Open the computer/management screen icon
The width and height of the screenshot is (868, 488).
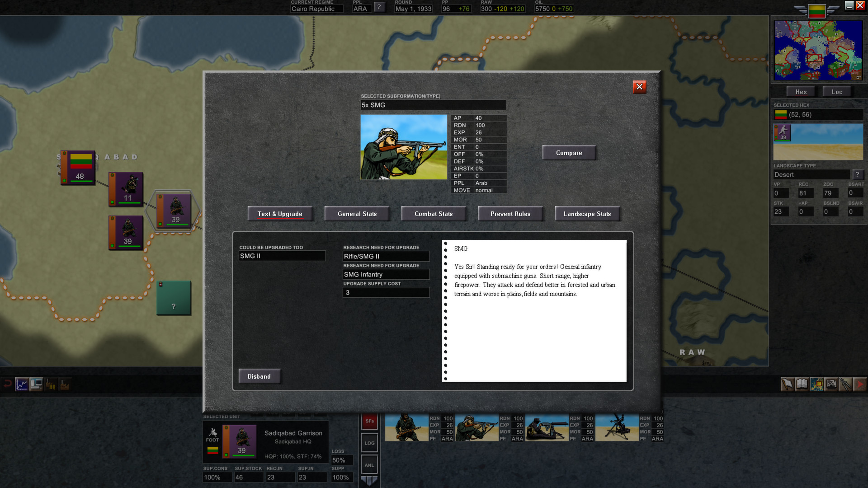(x=36, y=385)
